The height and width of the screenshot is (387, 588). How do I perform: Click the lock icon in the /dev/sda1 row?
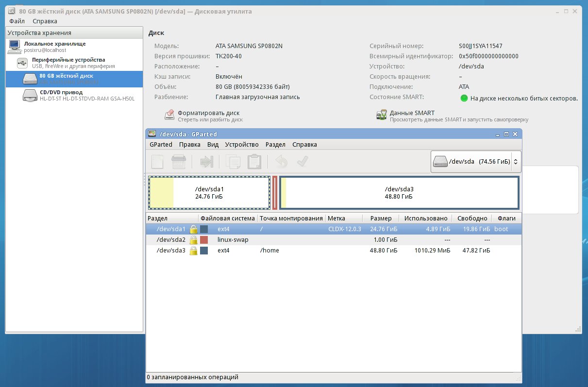193,229
